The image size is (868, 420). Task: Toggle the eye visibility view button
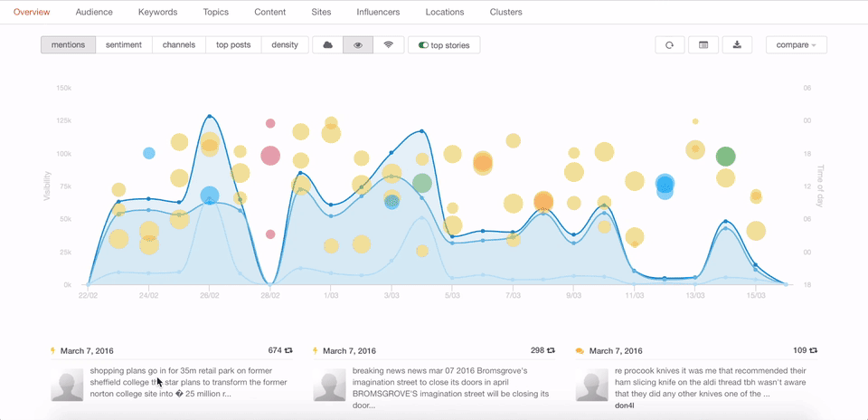[358, 45]
